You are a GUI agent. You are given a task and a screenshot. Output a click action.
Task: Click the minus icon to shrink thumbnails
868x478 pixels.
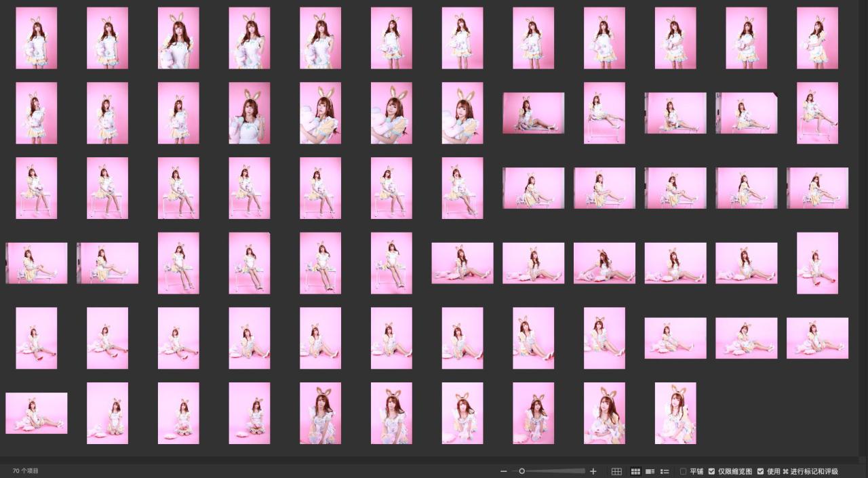pos(503,471)
